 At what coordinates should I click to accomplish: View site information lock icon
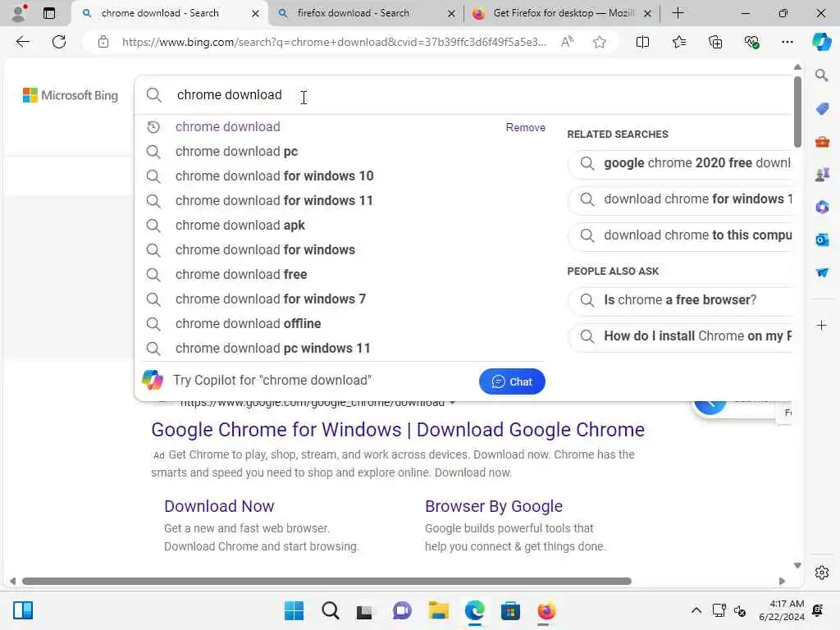point(103,42)
